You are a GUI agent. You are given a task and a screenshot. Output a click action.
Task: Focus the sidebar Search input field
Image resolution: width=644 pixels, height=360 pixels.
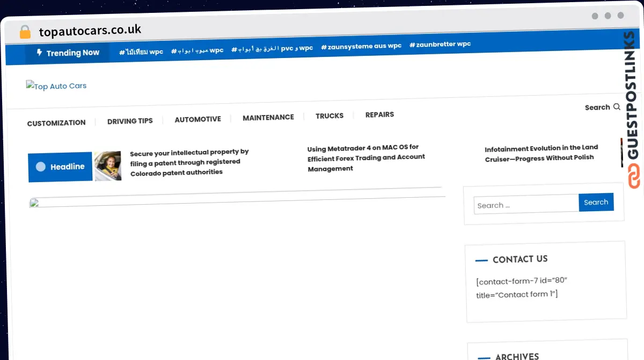point(526,204)
